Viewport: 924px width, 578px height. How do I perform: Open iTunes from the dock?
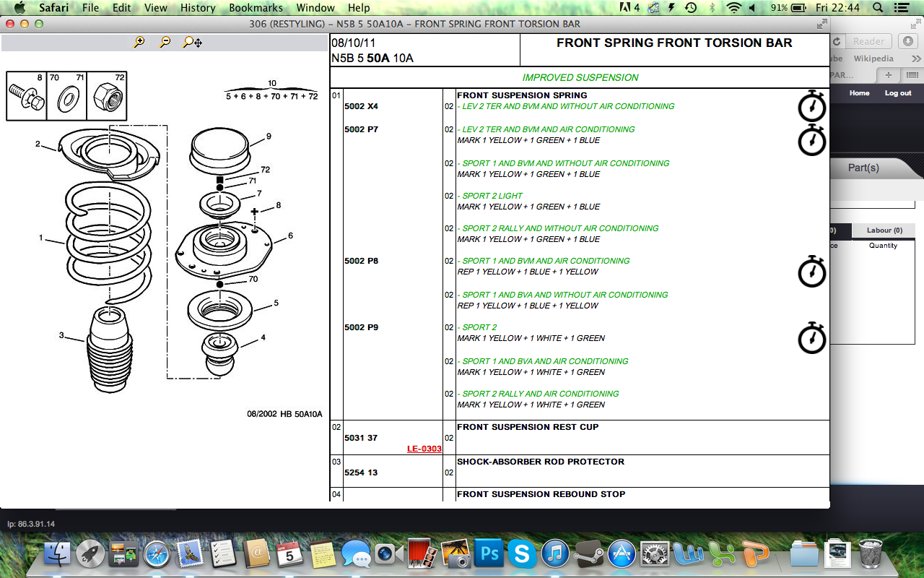coord(556,554)
